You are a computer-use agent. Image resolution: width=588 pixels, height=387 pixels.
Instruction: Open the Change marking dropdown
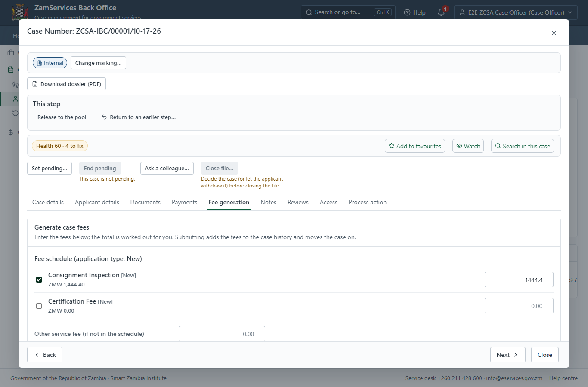tap(98, 63)
